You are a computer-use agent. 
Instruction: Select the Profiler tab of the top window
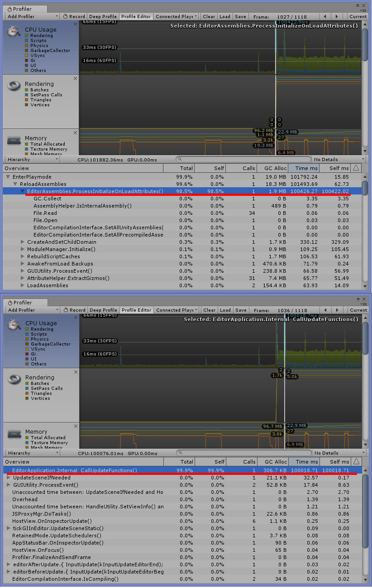click(19, 9)
